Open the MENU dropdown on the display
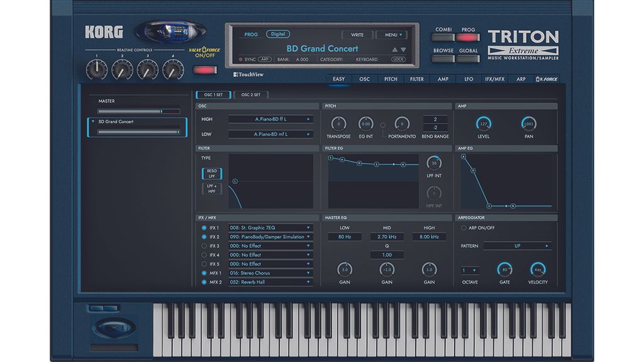 tap(392, 34)
